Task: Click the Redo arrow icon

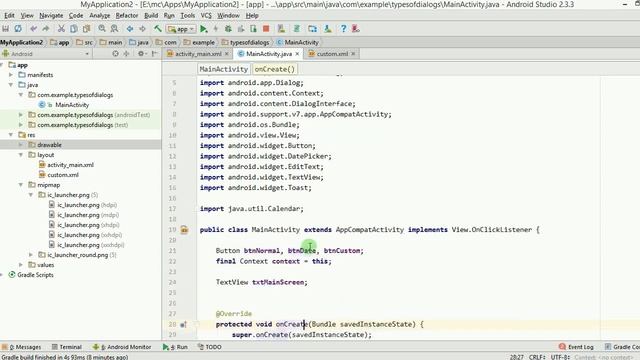Action: pos(46,29)
